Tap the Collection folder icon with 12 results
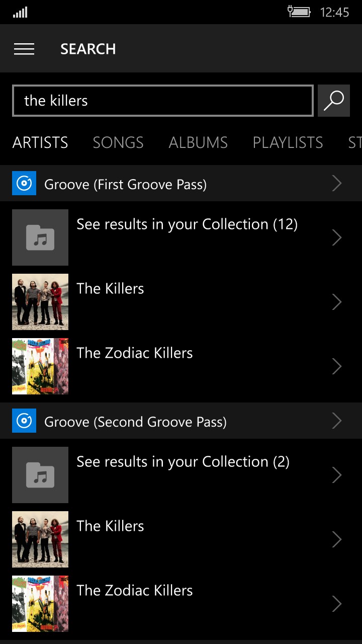362x644 pixels. 40,237
